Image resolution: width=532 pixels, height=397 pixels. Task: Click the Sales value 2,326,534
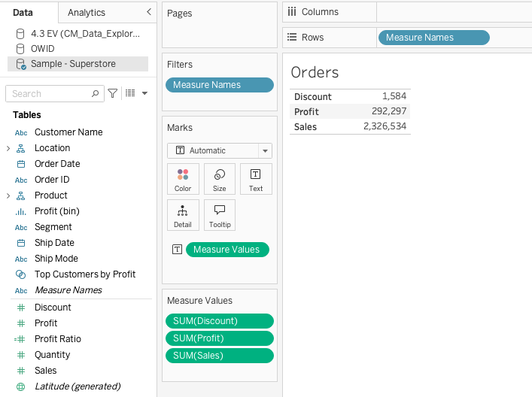click(x=385, y=126)
